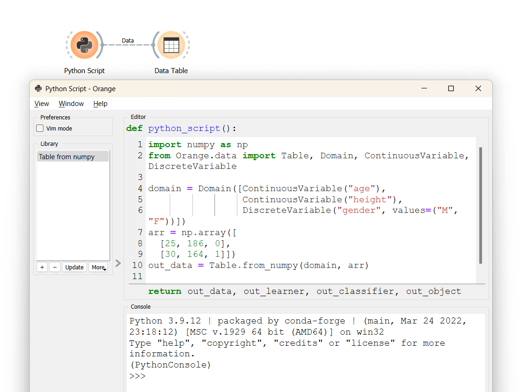Click the 'Table.from_numpy' code on line 10
Image resolution: width=532 pixels, height=392 pixels.
click(254, 265)
